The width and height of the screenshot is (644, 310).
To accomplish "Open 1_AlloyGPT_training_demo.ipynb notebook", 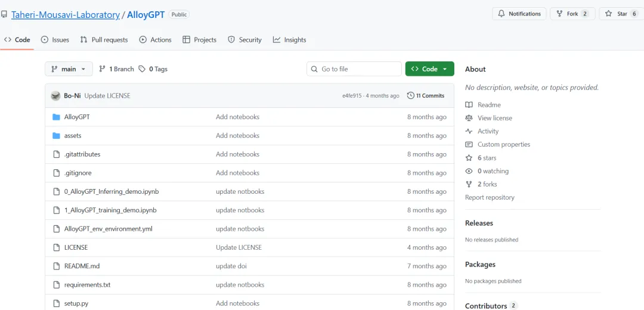I will 110,210.
